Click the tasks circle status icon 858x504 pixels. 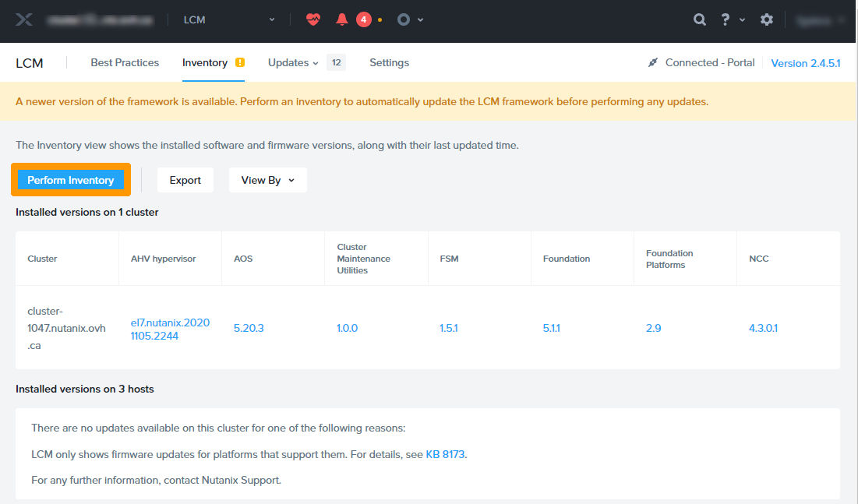coord(404,19)
